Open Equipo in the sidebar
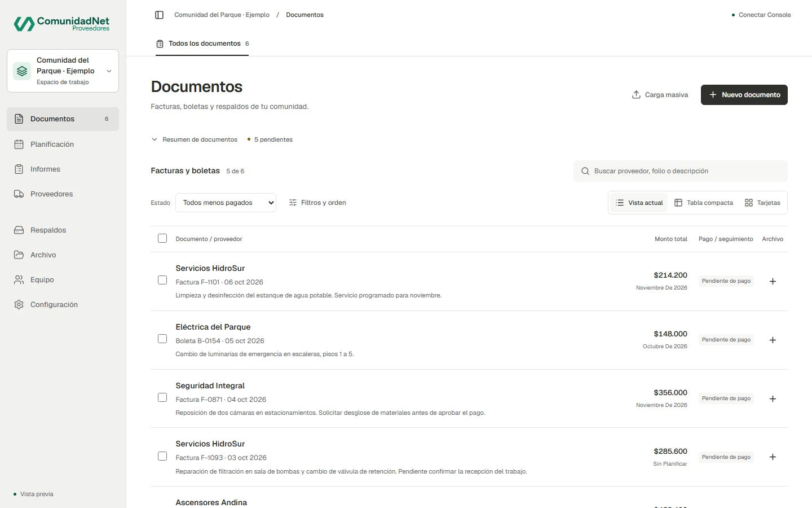 click(x=63, y=280)
